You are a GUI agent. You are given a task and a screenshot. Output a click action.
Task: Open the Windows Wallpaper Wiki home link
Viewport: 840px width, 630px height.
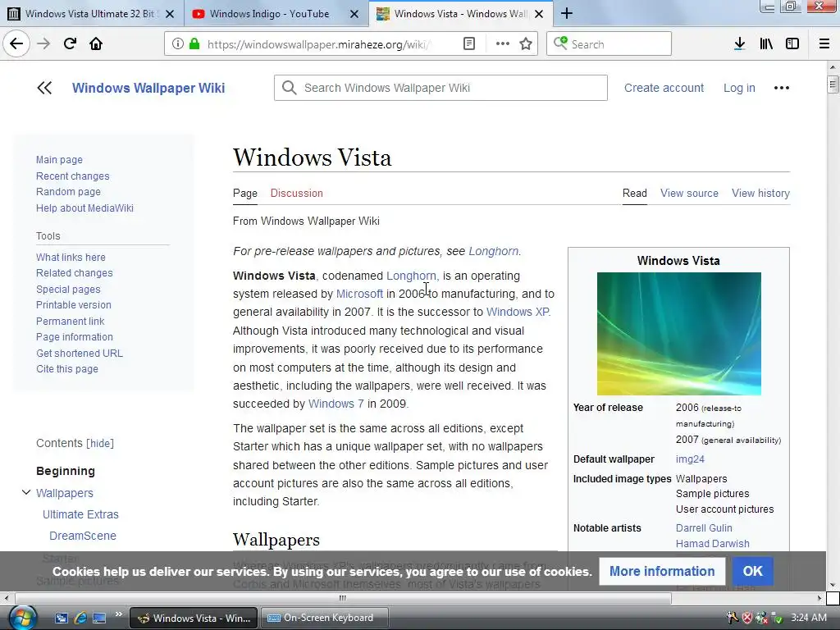pos(148,88)
